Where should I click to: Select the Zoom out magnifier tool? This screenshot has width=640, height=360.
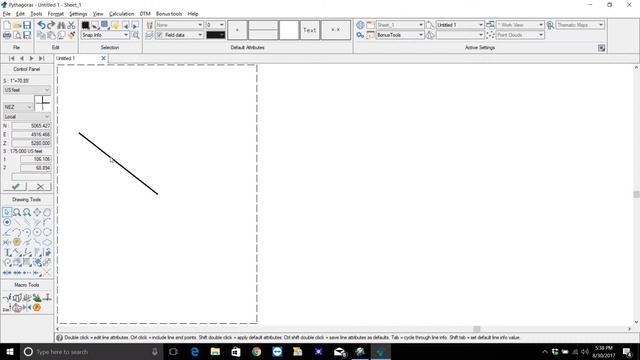coord(27,212)
